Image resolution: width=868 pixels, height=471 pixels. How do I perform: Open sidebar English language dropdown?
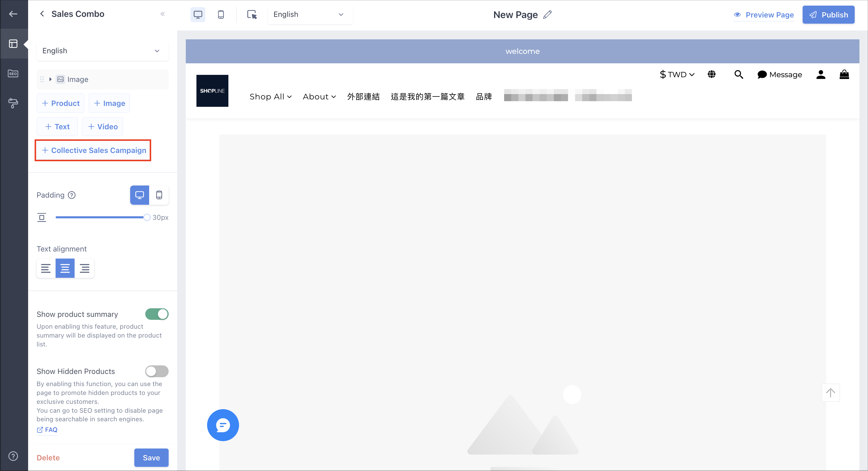click(102, 51)
